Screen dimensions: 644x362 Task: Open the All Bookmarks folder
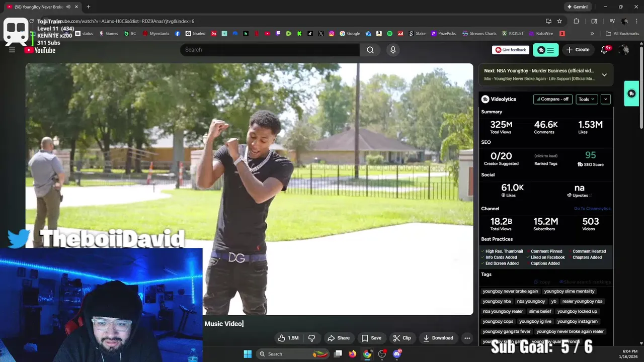point(622,34)
